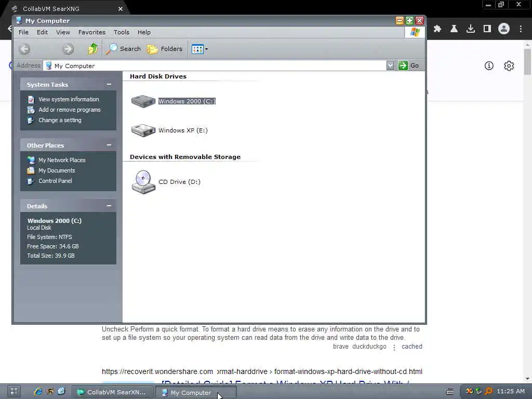
Task: Click the magnifier system tray icon
Action: 488,391
